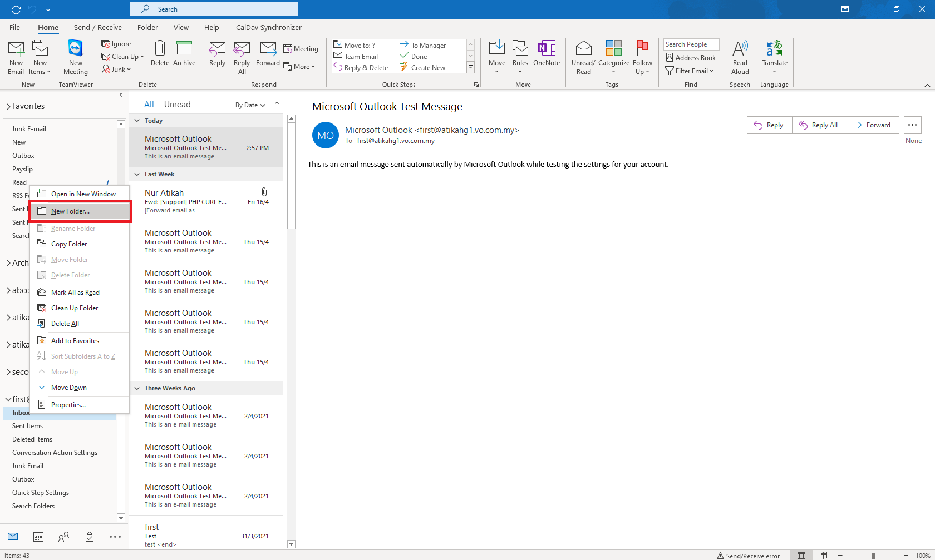Click Reply All in reading pane

[819, 125]
